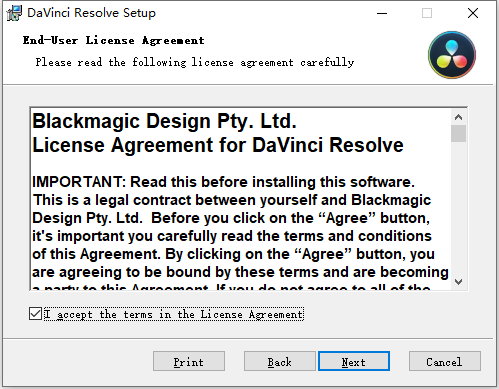Click the license text scrollbar thumb
Image resolution: width=499 pixels, height=389 pixels.
coord(458,134)
